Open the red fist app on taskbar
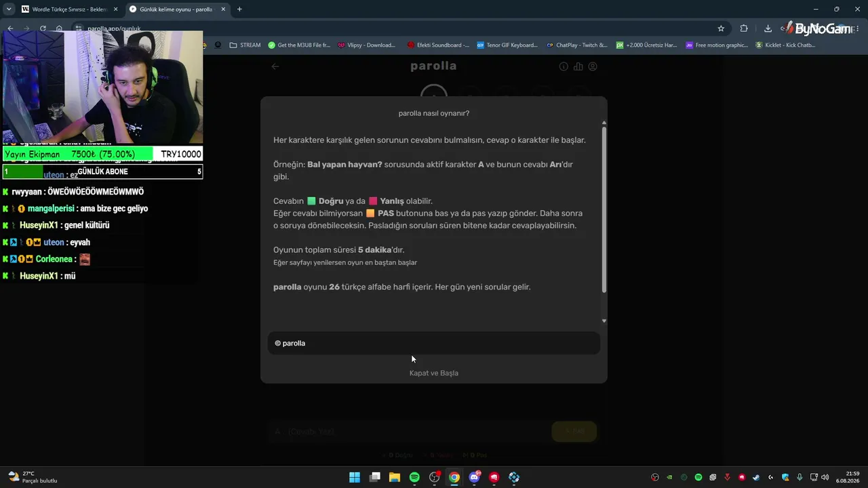The image size is (868, 488). click(494, 477)
